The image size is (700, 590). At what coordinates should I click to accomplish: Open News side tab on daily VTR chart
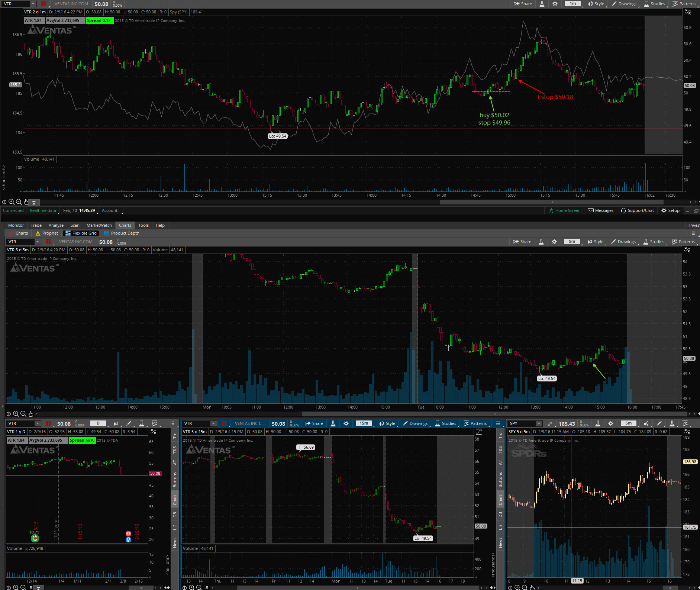pos(175,542)
